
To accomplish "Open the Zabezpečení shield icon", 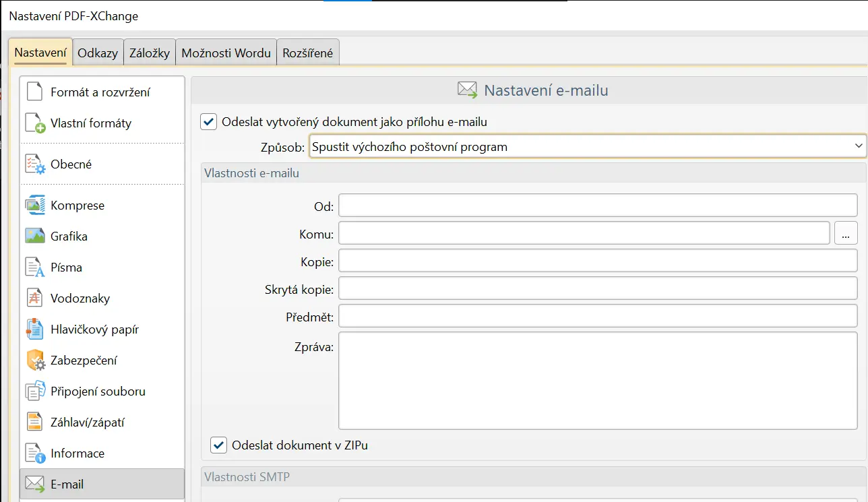I will coord(35,360).
